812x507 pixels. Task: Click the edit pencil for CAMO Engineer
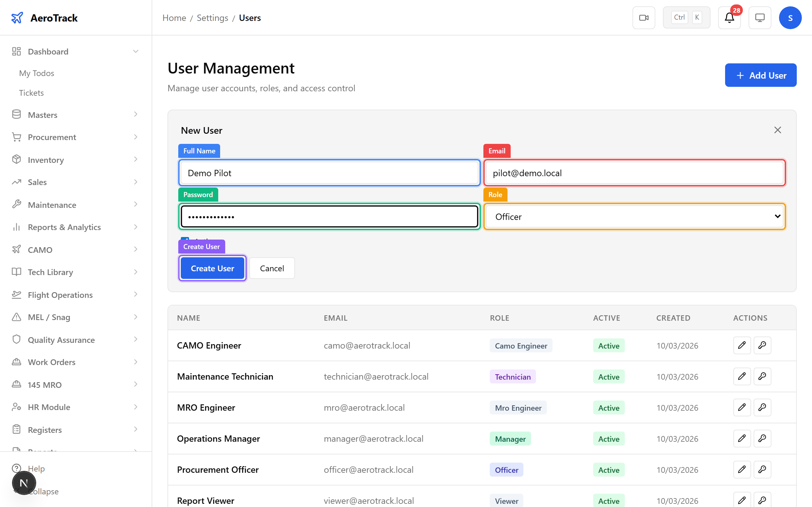pyautogui.click(x=742, y=345)
